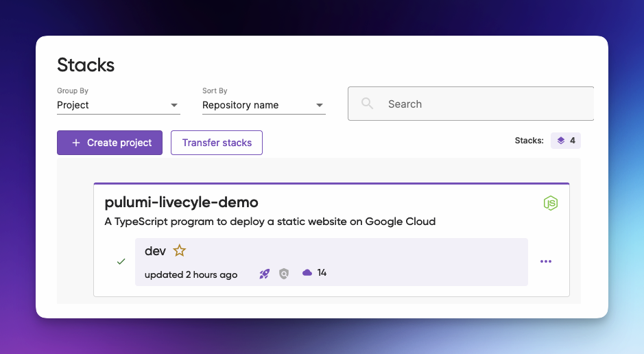Image resolution: width=644 pixels, height=354 pixels.
Task: Click the Transfer stacks button
Action: click(x=217, y=143)
